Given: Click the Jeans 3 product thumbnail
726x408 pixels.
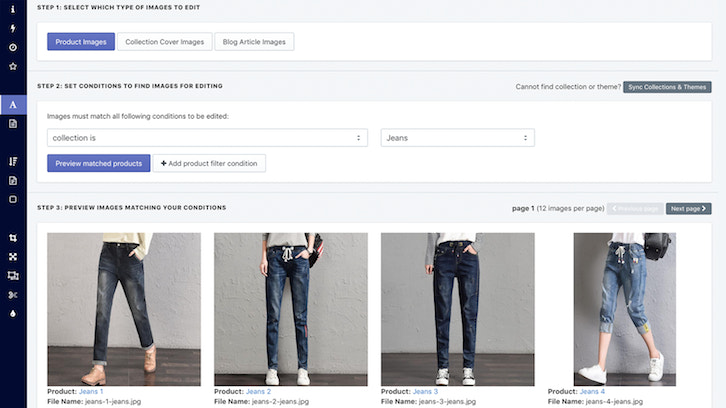Looking at the screenshot, I should coord(457,309).
